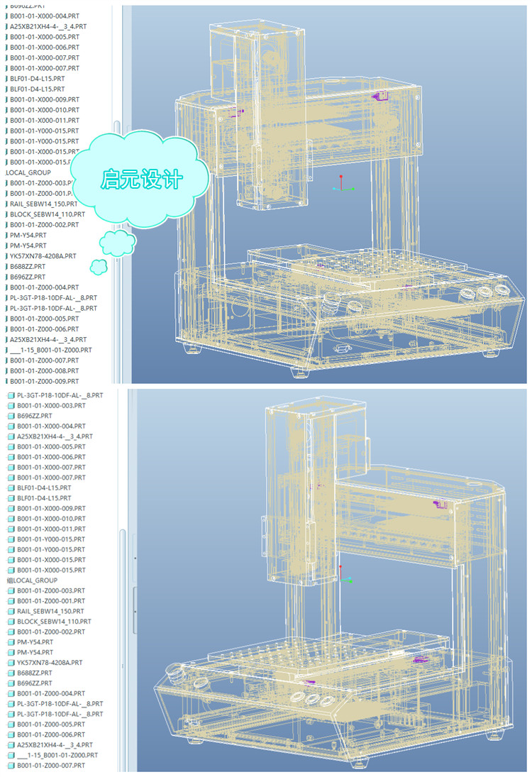Click part icon of BLOCK_SEBW14_110.PRT in lower tree
532x777 pixels.
pos(11,622)
